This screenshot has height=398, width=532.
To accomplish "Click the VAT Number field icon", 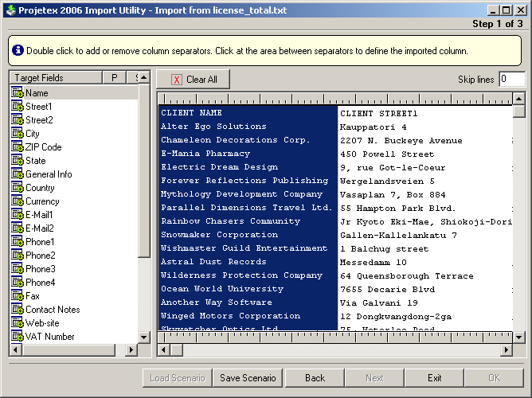I will pyautogui.click(x=18, y=337).
